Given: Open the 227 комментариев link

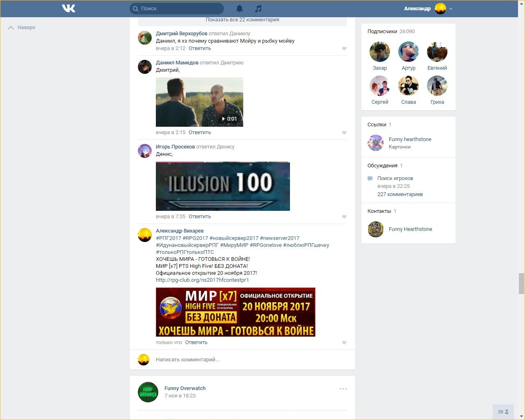Looking at the screenshot, I should pyautogui.click(x=400, y=194).
